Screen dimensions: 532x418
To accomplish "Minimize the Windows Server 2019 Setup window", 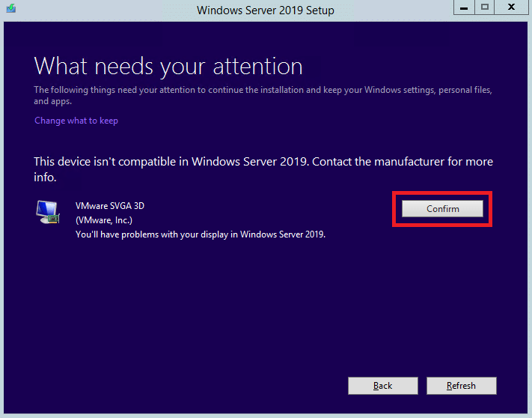I will coord(464,7).
